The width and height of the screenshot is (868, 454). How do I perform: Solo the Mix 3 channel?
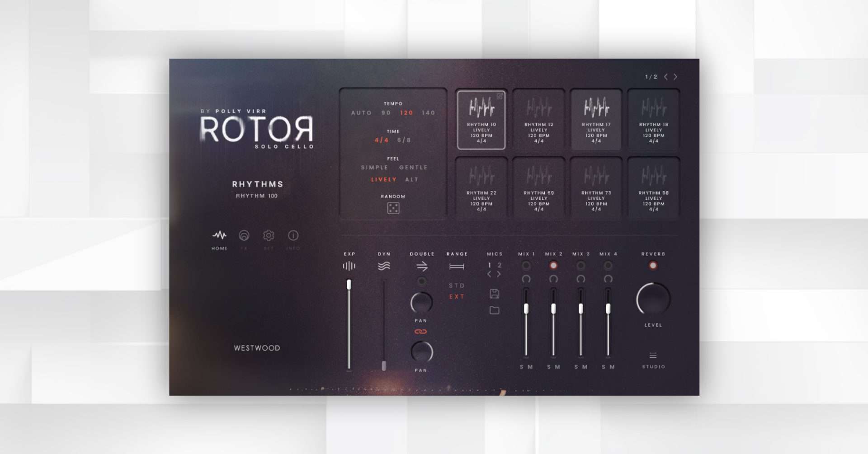tap(576, 367)
